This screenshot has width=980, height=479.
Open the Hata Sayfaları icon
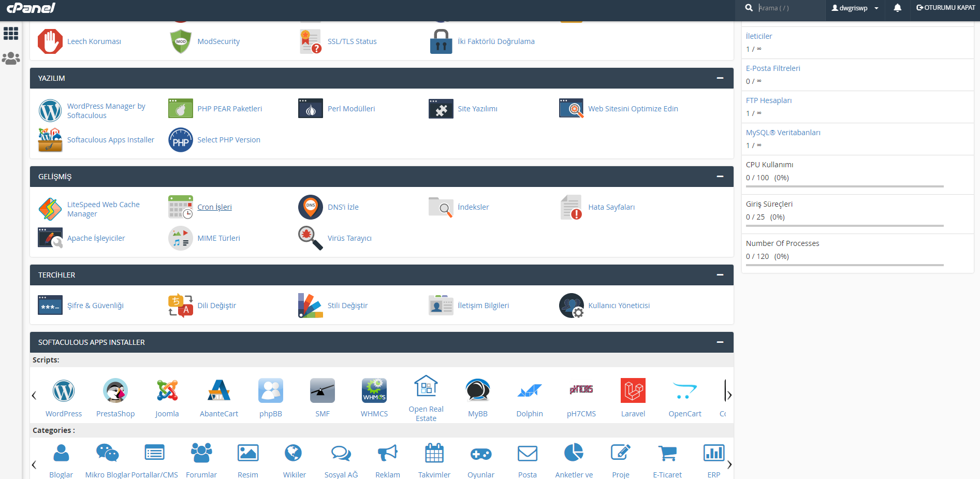tap(572, 207)
